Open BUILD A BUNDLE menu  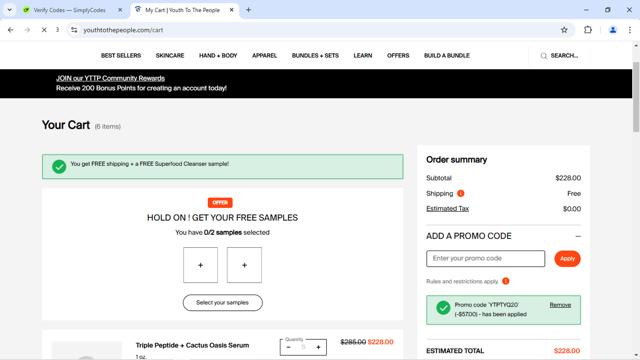[x=447, y=56]
